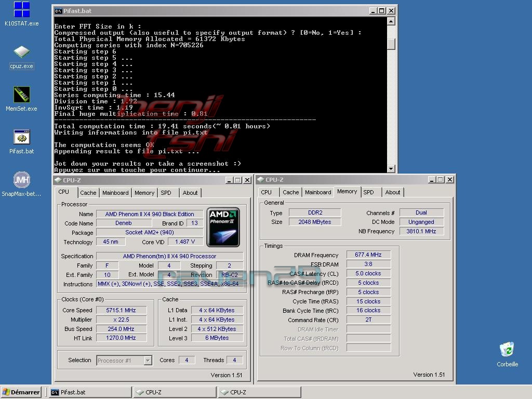Select the Memory tab in right CPU-Z

(347, 191)
